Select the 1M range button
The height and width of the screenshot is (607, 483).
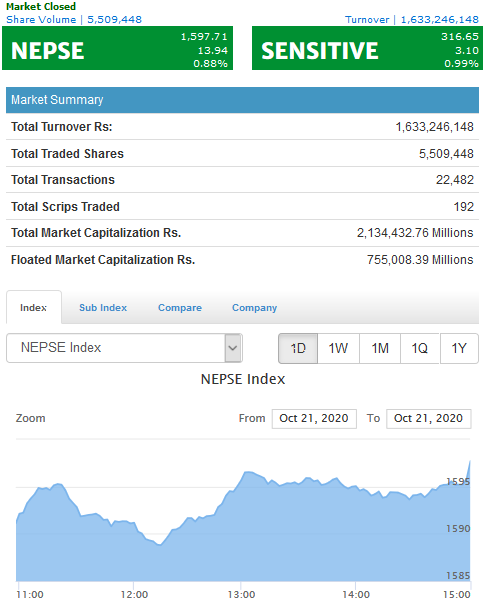coord(380,348)
